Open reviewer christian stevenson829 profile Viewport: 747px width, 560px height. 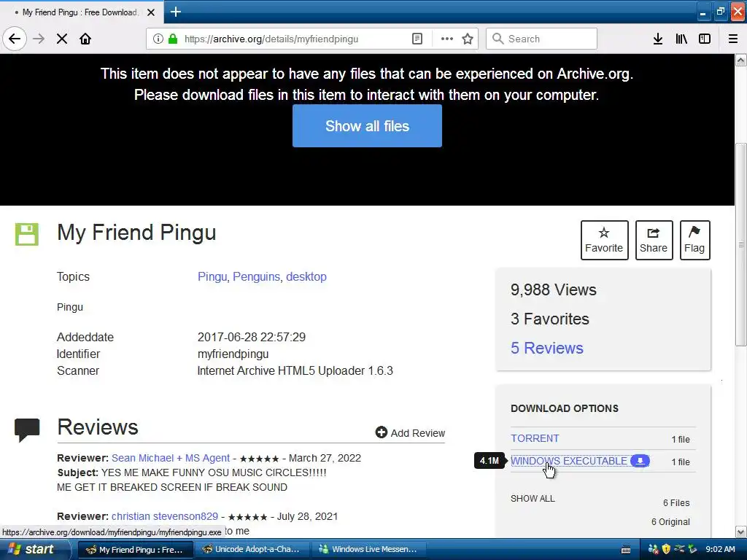[165, 516]
